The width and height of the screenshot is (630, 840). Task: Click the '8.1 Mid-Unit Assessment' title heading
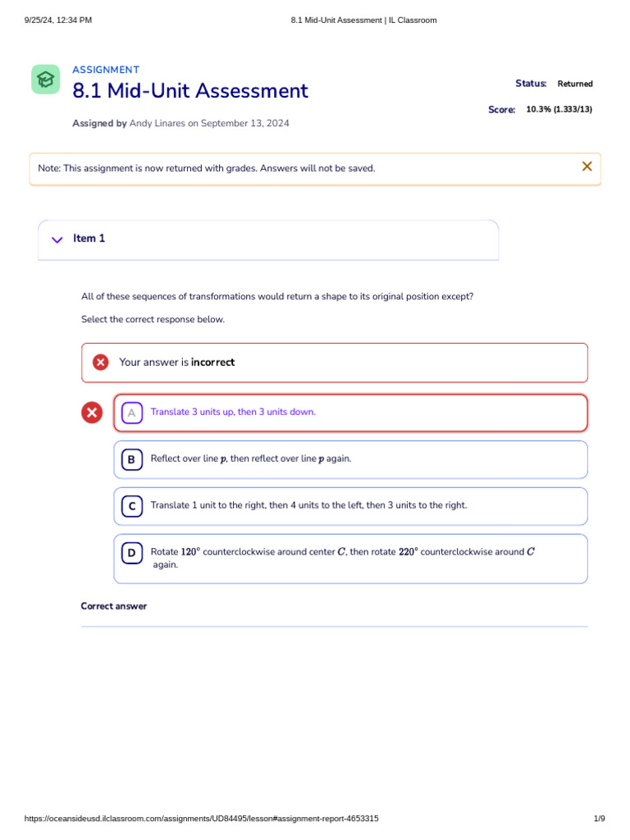pyautogui.click(x=190, y=91)
